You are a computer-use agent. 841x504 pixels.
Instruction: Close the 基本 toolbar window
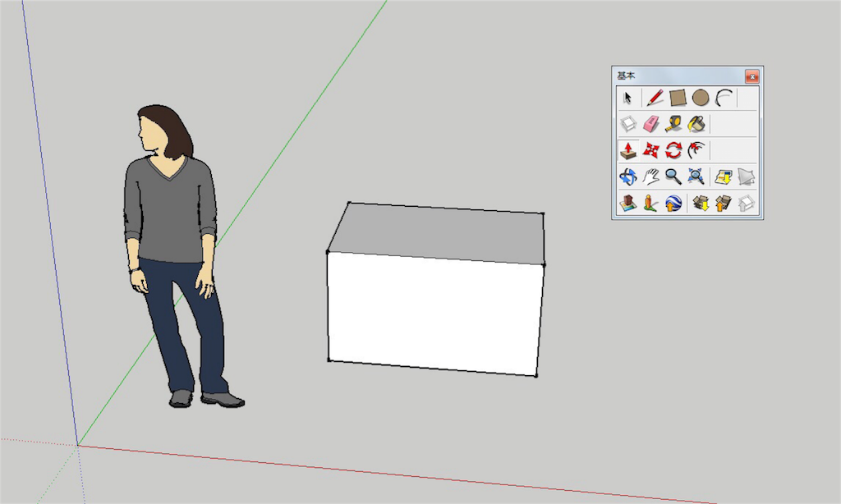coord(752,76)
